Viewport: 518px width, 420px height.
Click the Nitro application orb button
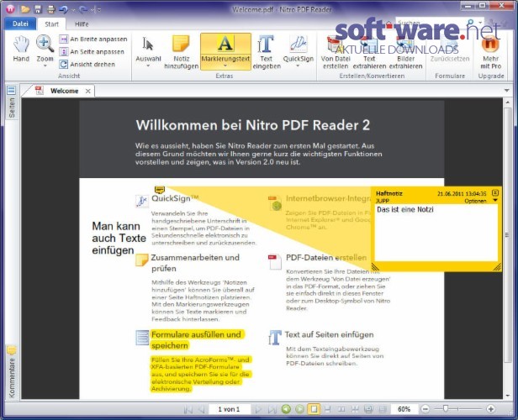coord(10,9)
